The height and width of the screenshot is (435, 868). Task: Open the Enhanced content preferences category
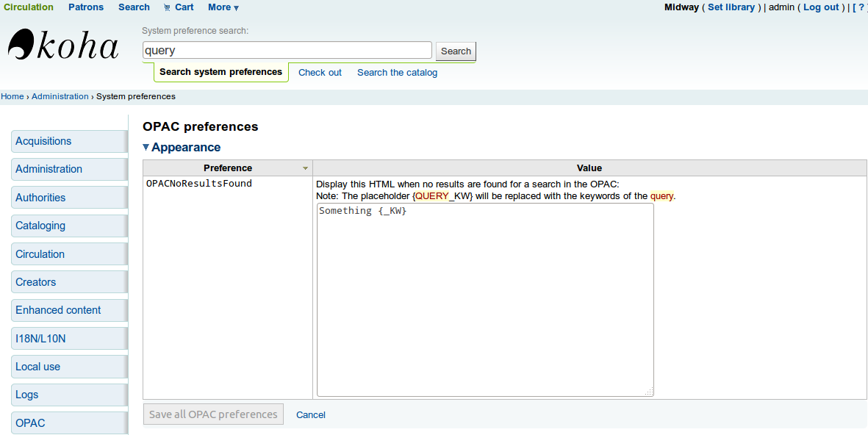coord(58,310)
